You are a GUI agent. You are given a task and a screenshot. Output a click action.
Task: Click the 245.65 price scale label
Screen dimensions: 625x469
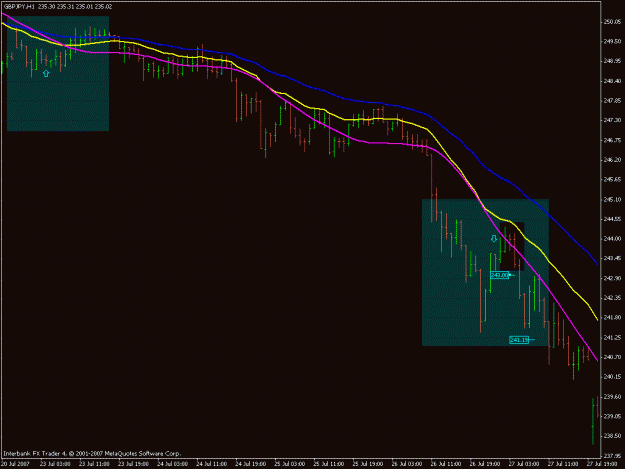click(612, 180)
